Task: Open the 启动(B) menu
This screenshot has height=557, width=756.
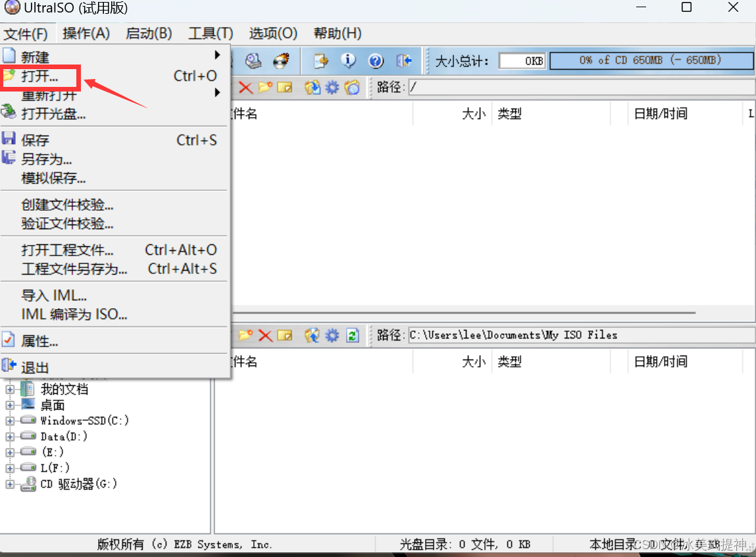Action: (x=149, y=34)
